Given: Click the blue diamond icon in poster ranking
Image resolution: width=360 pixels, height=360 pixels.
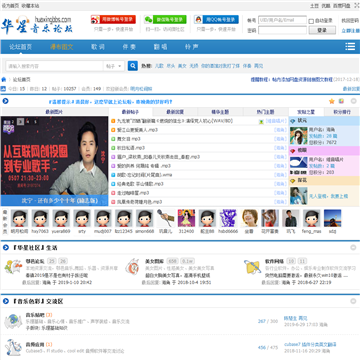Looking at the screenshot, I should point(293,120).
